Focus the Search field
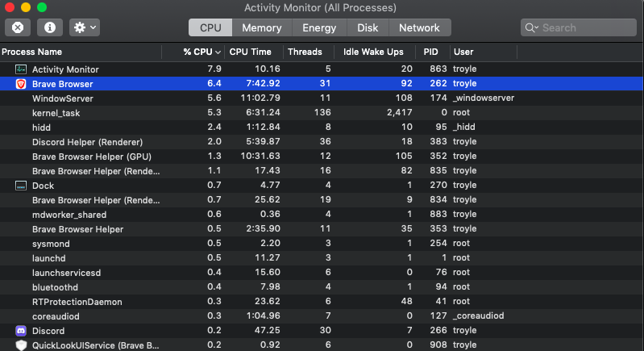This screenshot has height=351, width=644. 578,27
